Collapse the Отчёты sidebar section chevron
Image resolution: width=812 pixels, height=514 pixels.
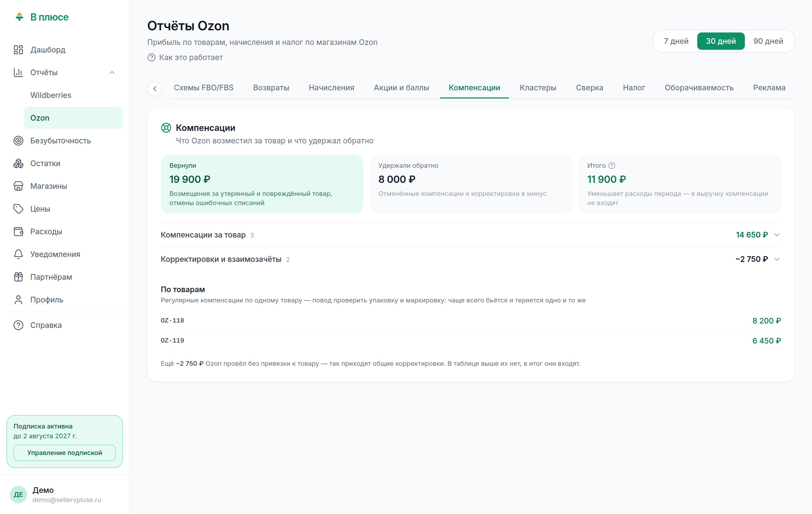pos(112,73)
